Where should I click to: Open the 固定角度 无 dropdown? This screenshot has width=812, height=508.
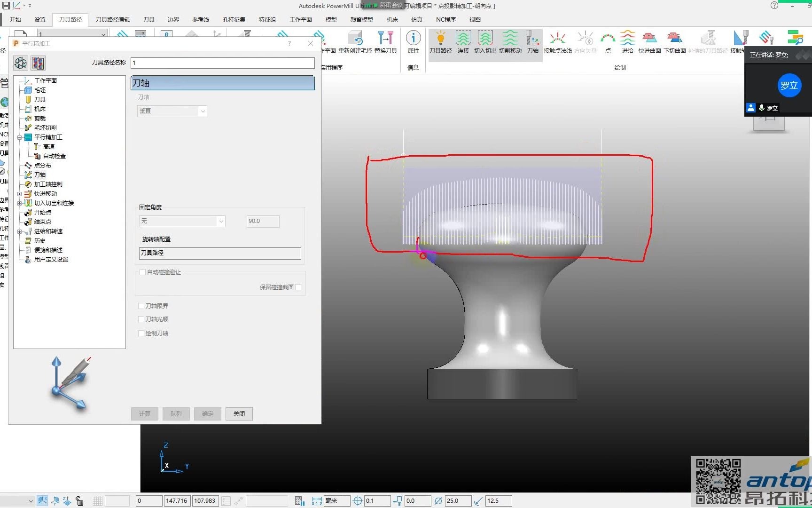[x=182, y=221]
